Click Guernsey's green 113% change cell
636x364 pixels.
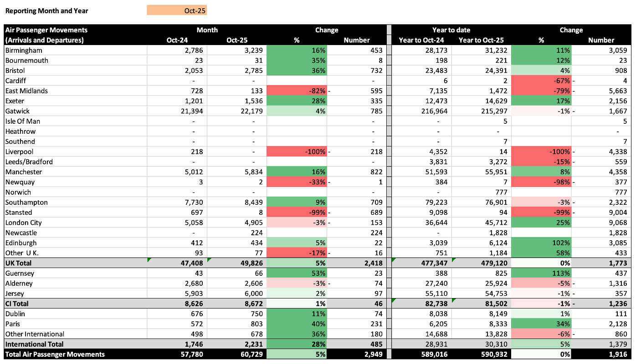click(x=541, y=273)
